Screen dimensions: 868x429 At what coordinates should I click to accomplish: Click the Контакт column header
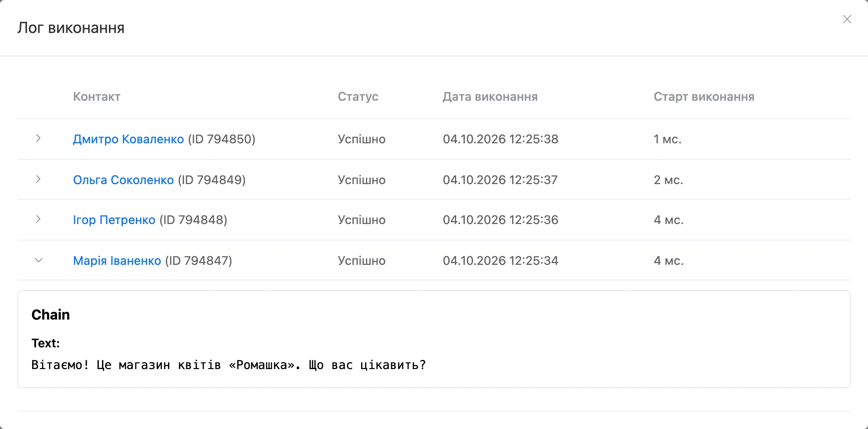(x=97, y=96)
